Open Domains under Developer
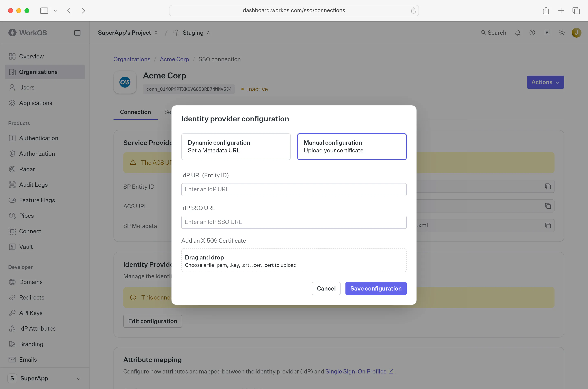The image size is (588, 389). (x=45, y=282)
